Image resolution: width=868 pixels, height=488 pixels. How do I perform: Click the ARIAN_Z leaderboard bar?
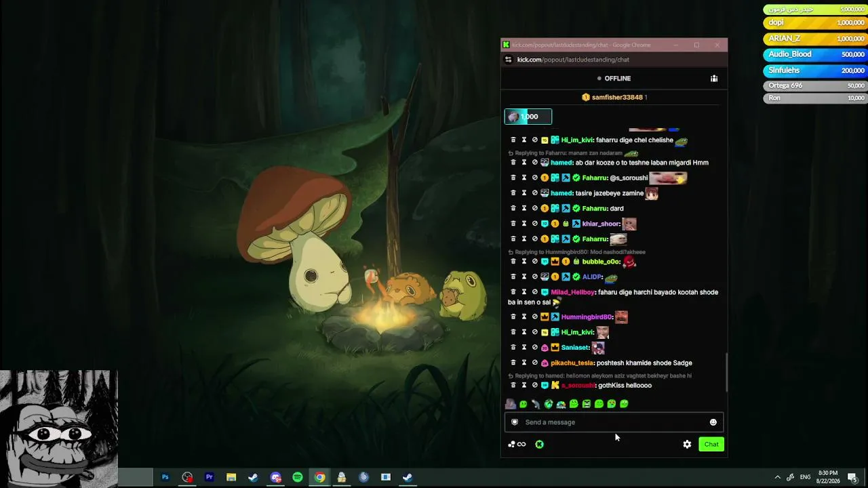(816, 39)
